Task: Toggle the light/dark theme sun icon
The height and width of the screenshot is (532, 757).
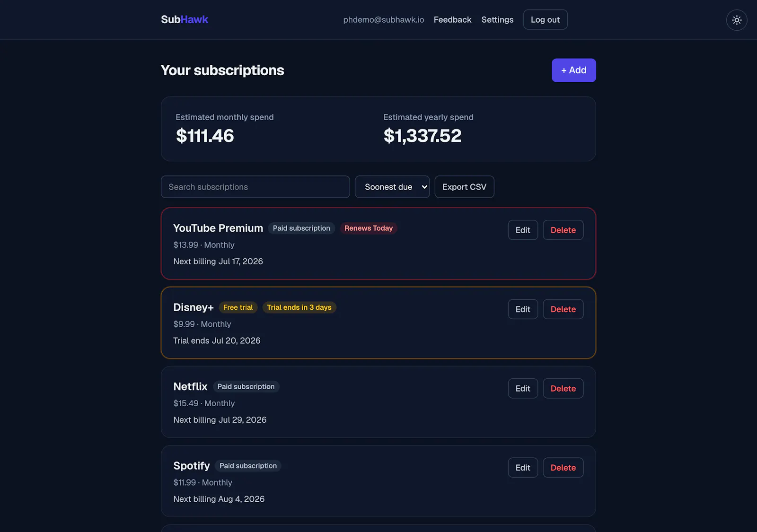Action: (737, 20)
